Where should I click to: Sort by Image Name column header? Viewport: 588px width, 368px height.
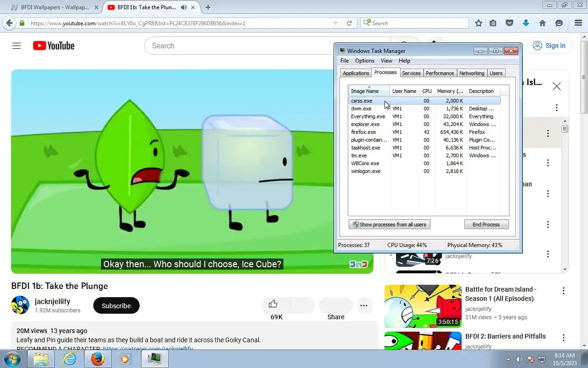[369, 91]
